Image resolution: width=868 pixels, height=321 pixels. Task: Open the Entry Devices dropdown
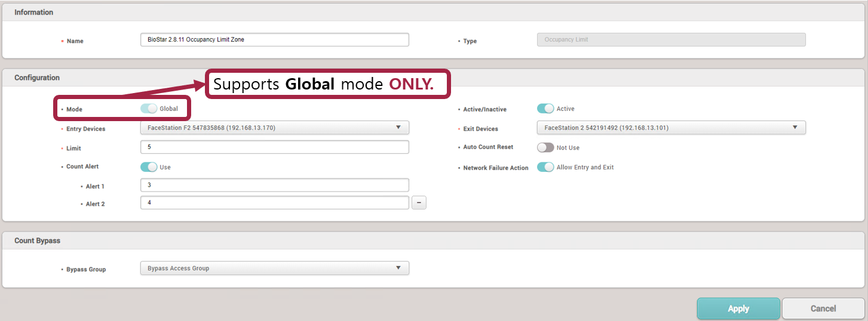point(274,127)
